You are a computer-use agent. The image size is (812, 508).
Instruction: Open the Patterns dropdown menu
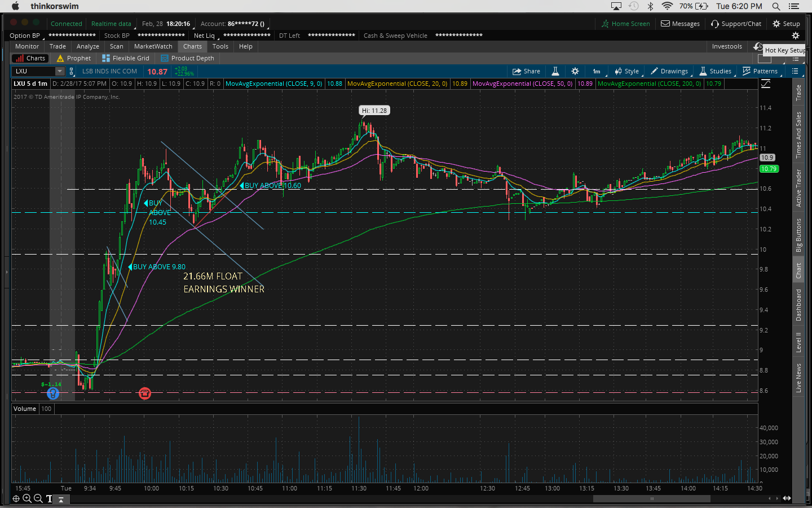(761, 71)
